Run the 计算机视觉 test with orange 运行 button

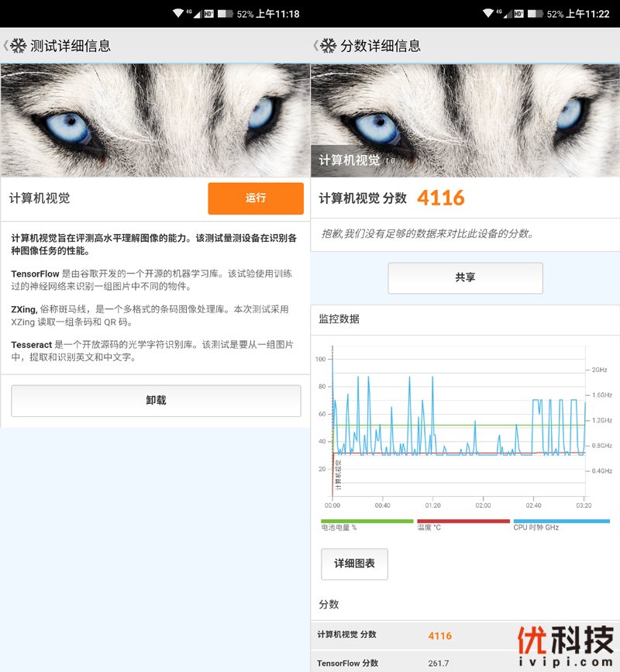point(256,198)
